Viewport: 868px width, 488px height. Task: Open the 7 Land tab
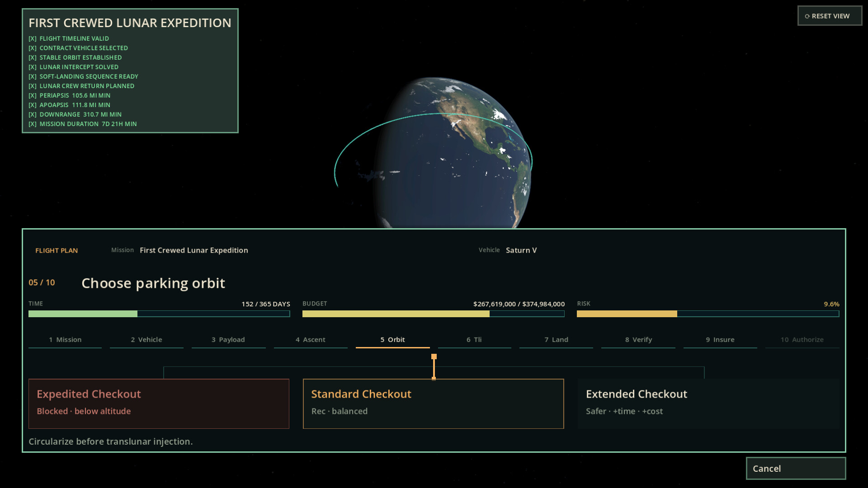click(x=556, y=340)
